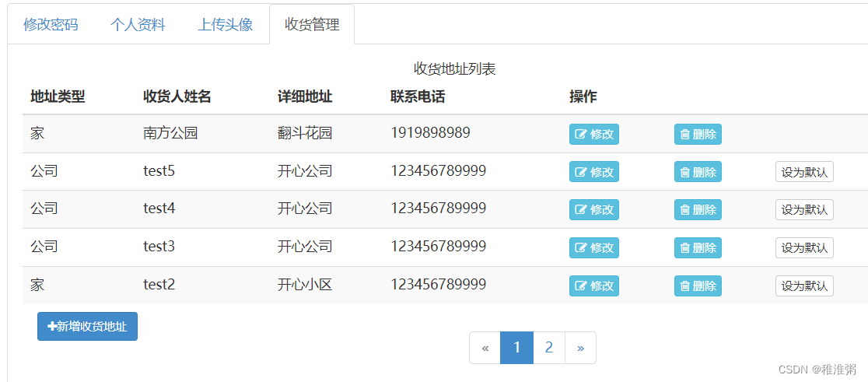The image size is (868, 382).
Task: Select the recipient name 南方公园
Action: [170, 133]
